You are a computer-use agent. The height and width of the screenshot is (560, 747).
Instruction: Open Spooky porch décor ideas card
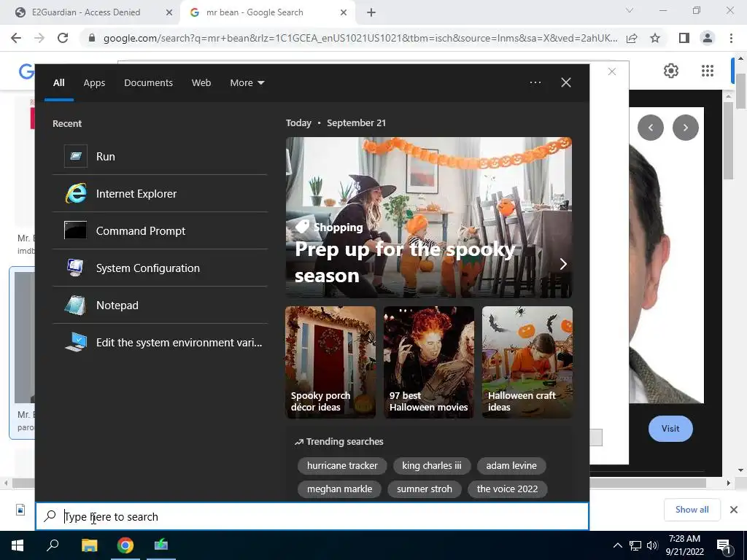[330, 362]
